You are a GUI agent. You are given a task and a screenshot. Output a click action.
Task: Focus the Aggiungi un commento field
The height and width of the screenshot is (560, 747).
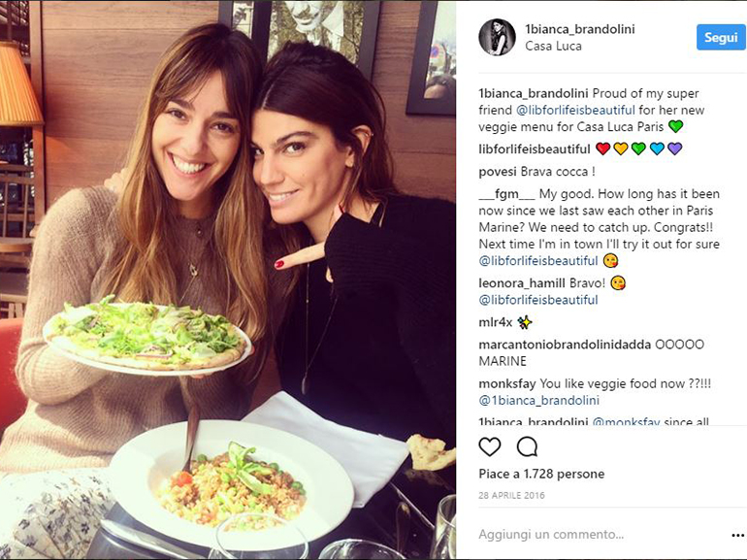click(x=601, y=534)
